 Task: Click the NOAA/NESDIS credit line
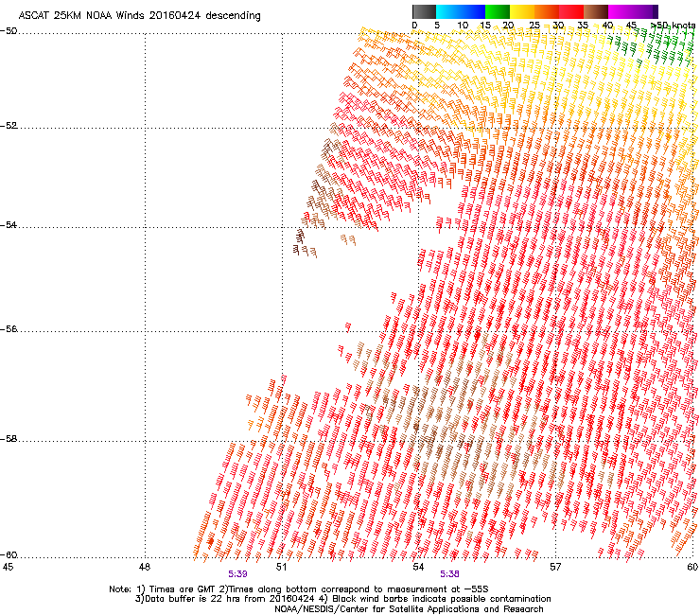409,609
